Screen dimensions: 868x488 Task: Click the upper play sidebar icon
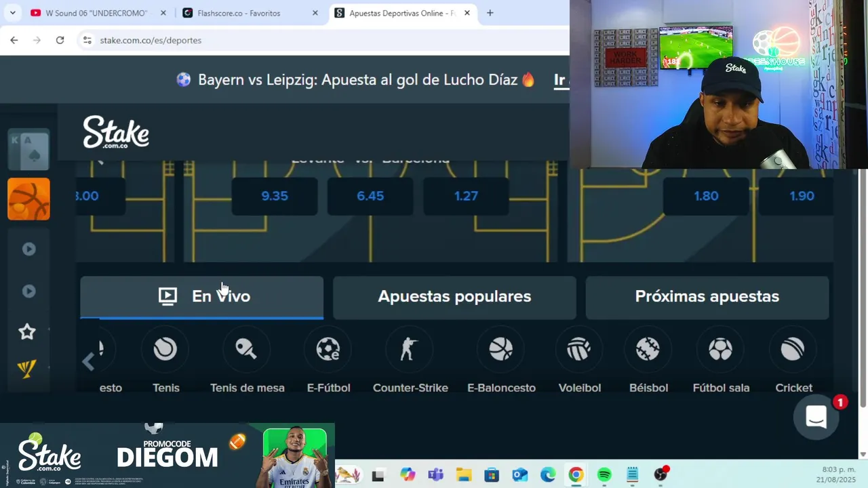pyautogui.click(x=28, y=249)
